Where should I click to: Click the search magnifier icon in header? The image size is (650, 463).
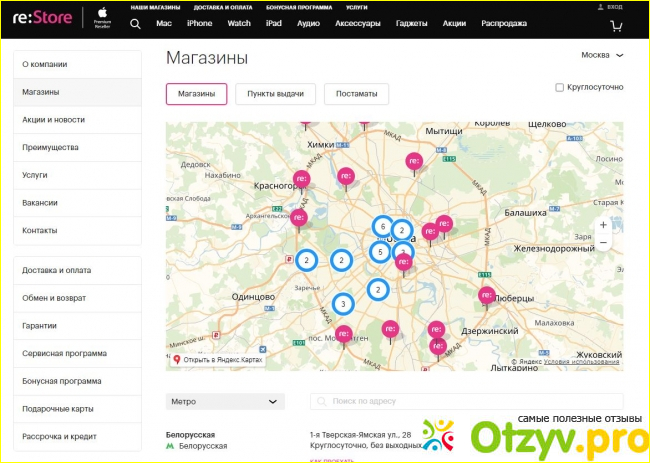(x=135, y=23)
